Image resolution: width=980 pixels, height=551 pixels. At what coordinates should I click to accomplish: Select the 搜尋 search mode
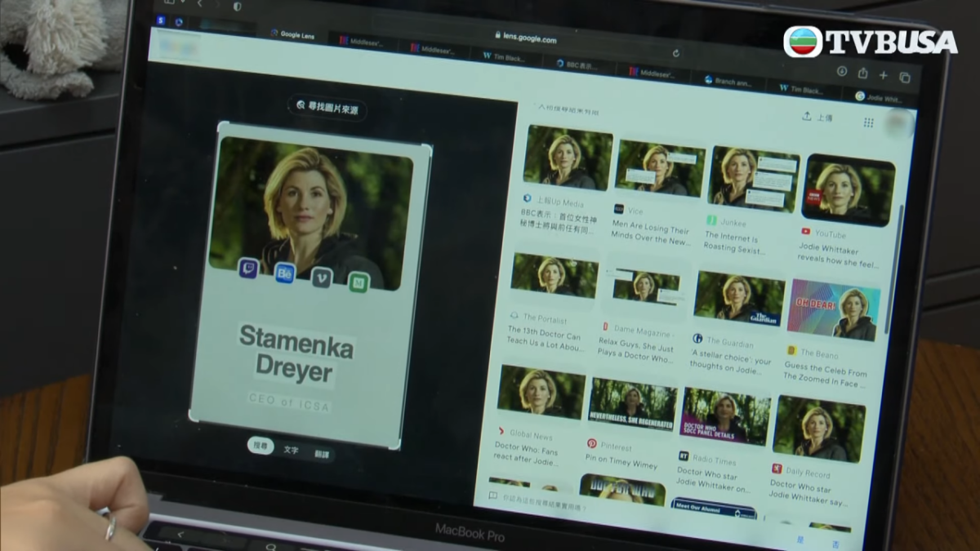pyautogui.click(x=261, y=446)
